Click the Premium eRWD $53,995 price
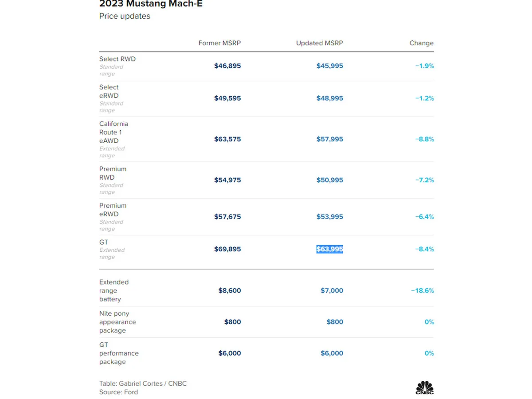This screenshot has width=532, height=399. (329, 217)
